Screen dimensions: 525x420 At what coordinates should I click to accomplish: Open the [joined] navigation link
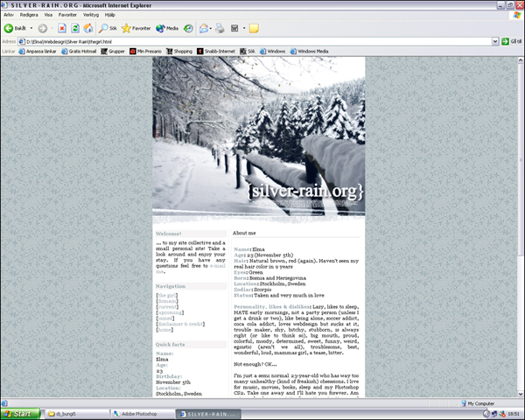165,318
